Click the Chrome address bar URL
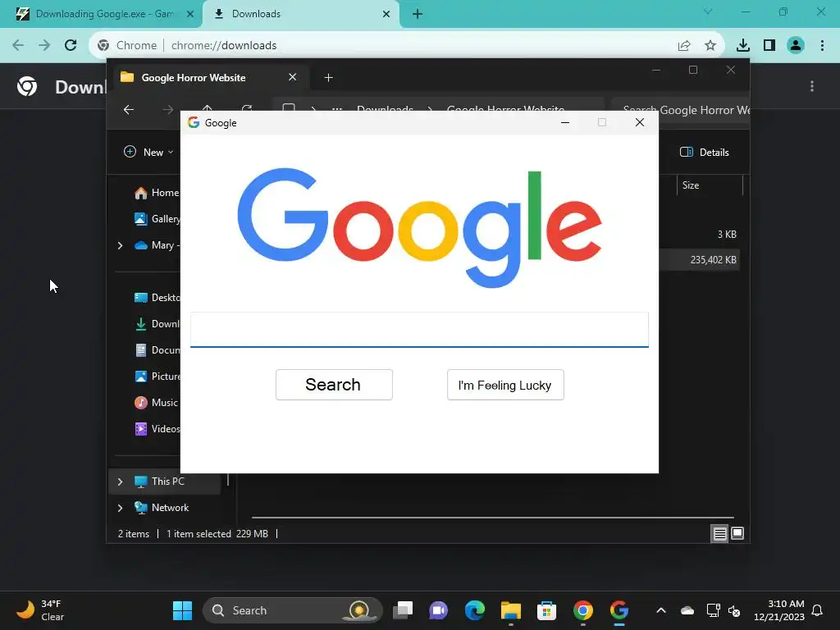The height and width of the screenshot is (630, 840). pos(223,46)
